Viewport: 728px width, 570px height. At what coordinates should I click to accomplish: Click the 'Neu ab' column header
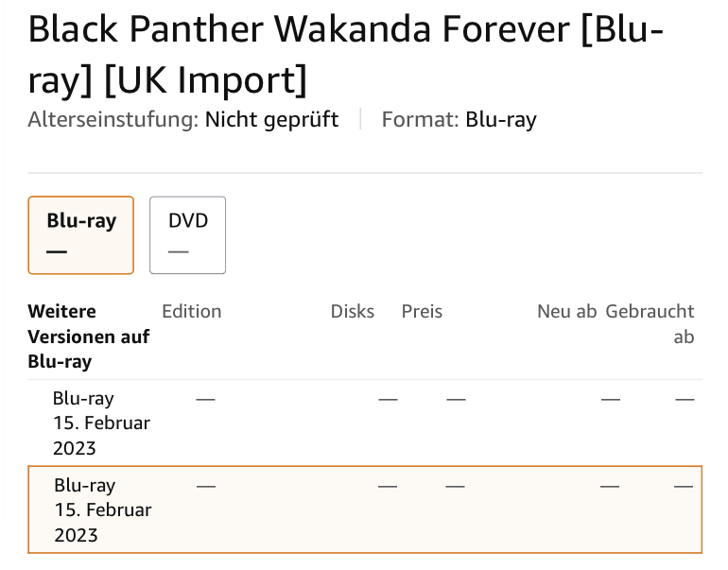(x=566, y=311)
